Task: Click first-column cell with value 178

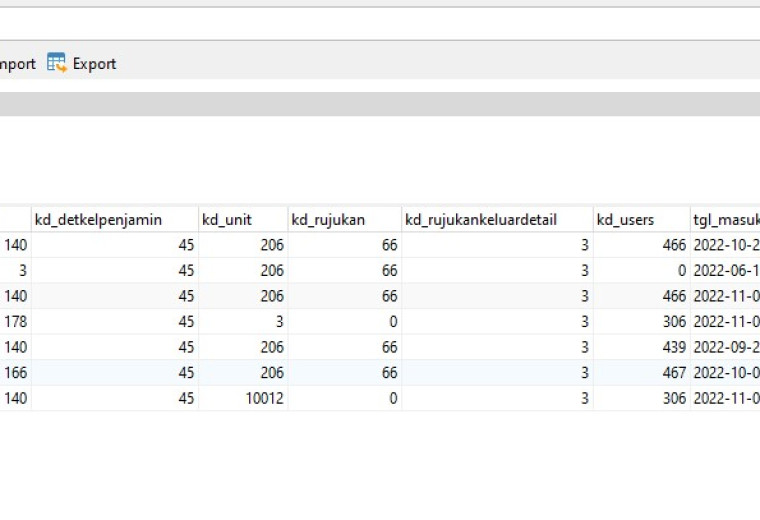Action: [16, 322]
